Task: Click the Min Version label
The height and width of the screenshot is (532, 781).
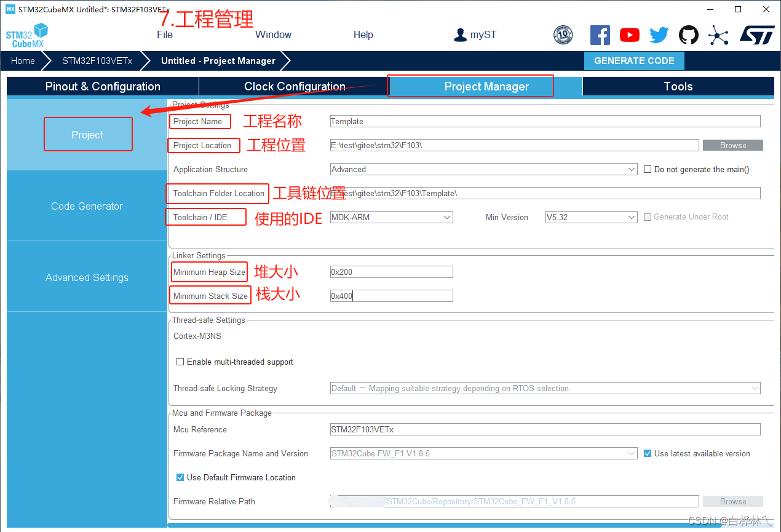Action: coord(507,217)
